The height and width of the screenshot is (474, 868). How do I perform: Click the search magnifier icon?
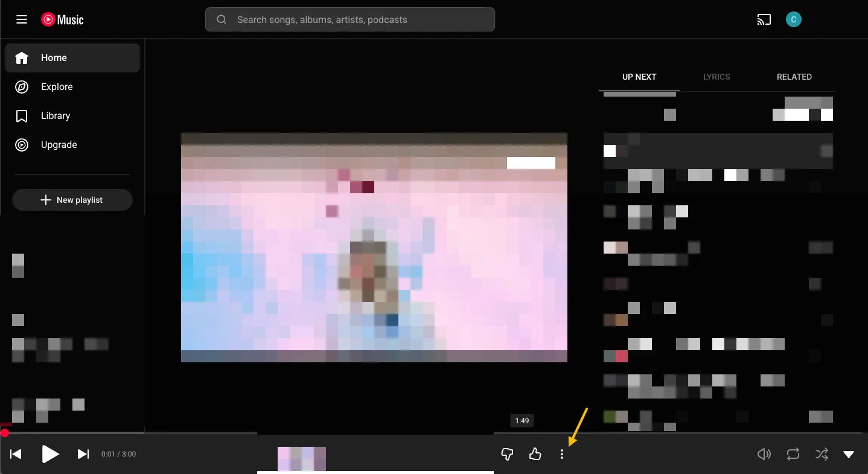click(222, 19)
